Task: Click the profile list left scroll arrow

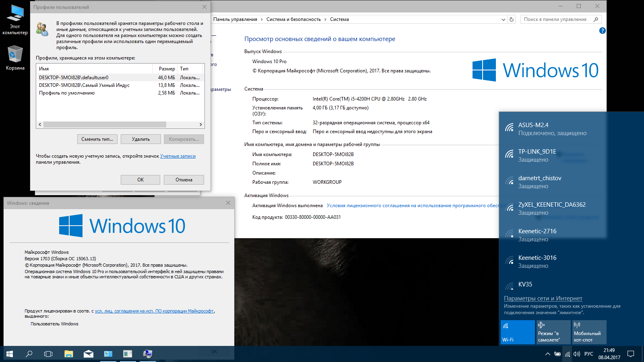Action: pos(40,125)
